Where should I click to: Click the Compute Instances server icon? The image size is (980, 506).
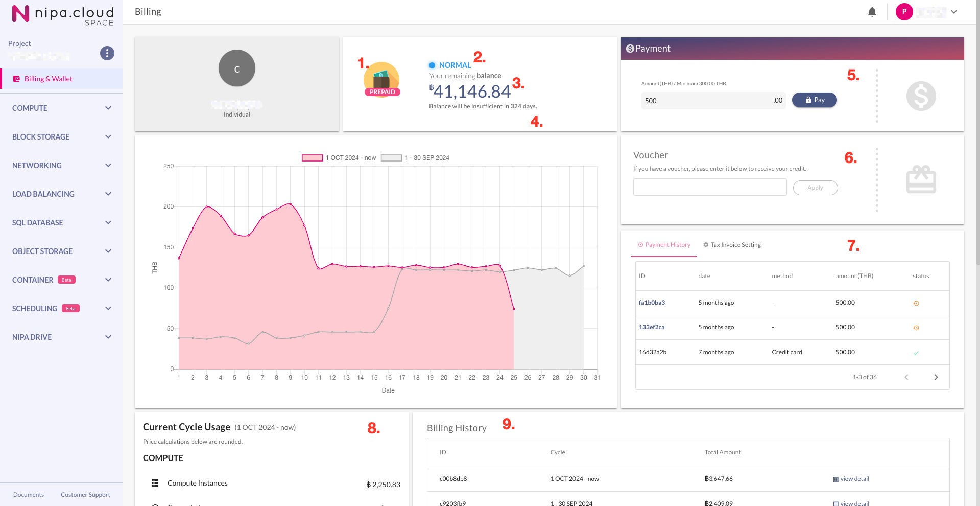click(155, 483)
